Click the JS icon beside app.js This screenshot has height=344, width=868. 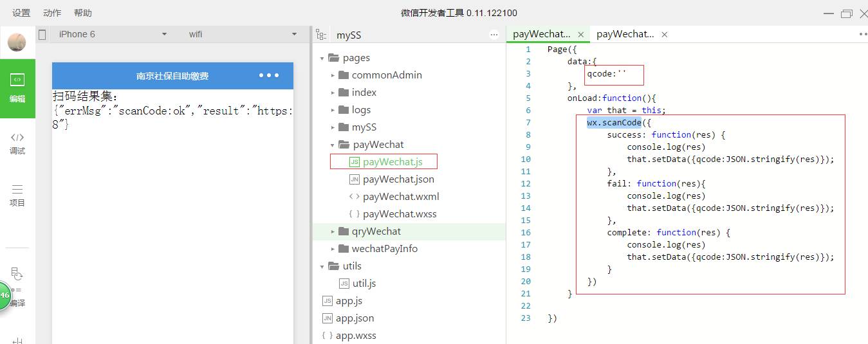(328, 301)
